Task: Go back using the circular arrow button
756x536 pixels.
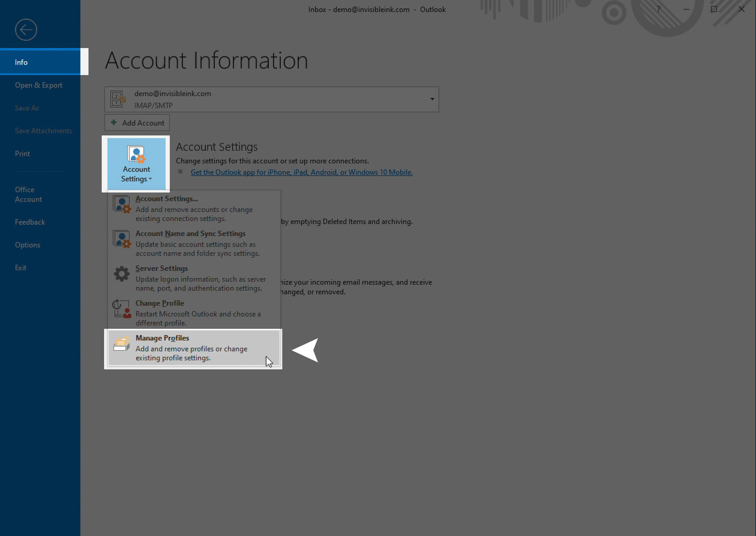Action: click(26, 30)
